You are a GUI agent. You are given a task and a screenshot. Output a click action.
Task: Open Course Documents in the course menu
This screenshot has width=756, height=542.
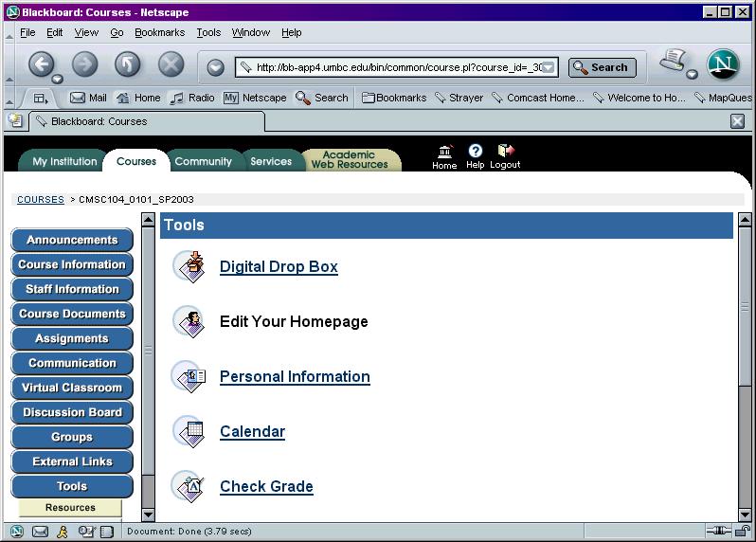[x=72, y=314]
